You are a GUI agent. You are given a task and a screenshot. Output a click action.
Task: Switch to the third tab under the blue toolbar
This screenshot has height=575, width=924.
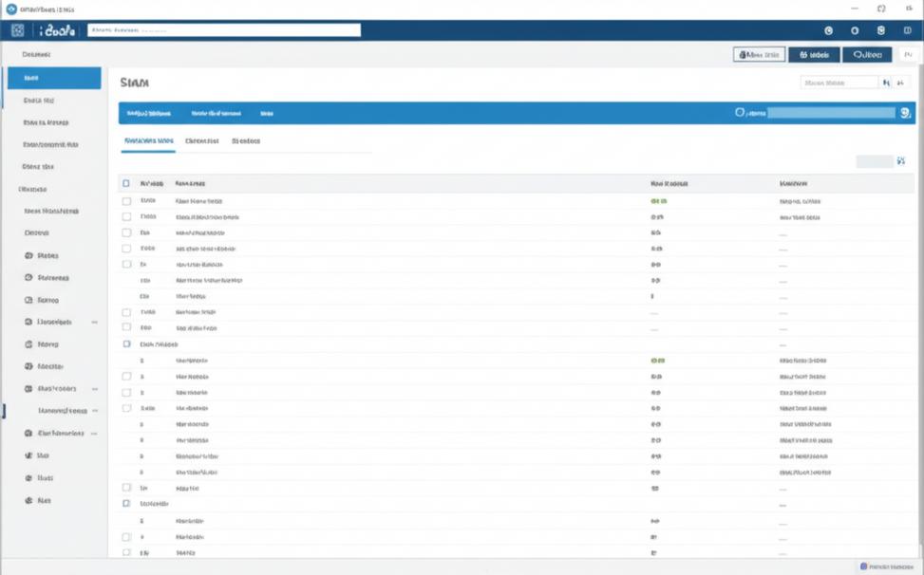(x=246, y=140)
